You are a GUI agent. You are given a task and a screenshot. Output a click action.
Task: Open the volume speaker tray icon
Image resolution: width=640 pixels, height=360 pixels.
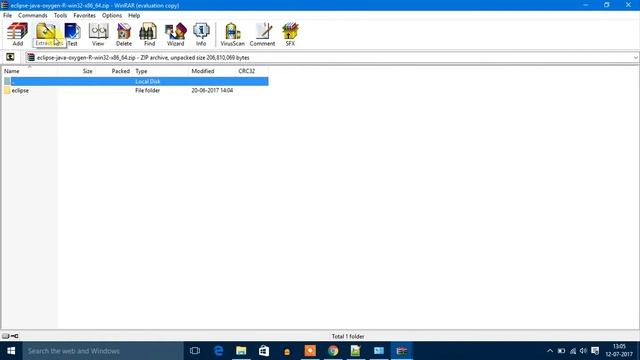pos(583,351)
